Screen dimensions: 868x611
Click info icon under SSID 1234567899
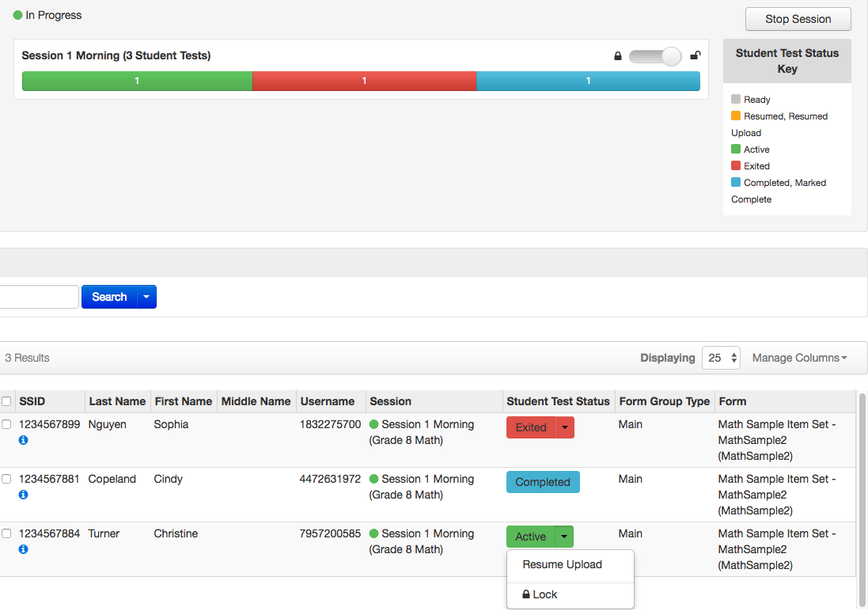(23, 440)
